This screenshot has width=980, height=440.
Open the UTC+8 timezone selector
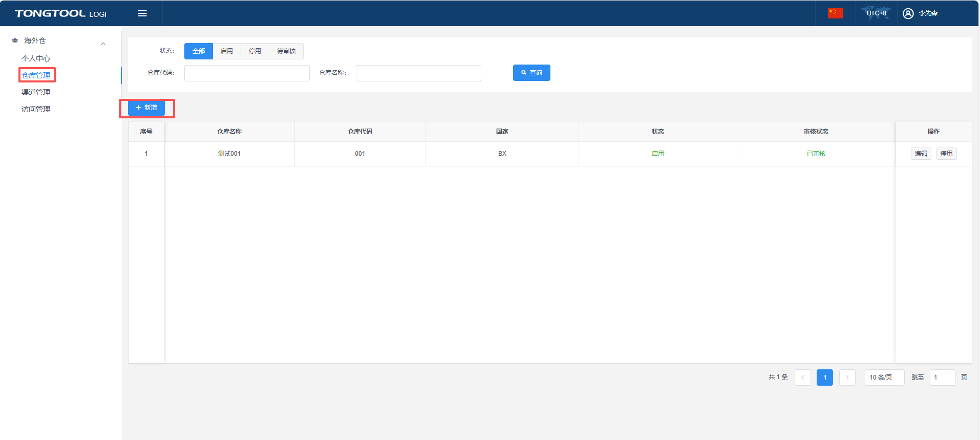(876, 13)
